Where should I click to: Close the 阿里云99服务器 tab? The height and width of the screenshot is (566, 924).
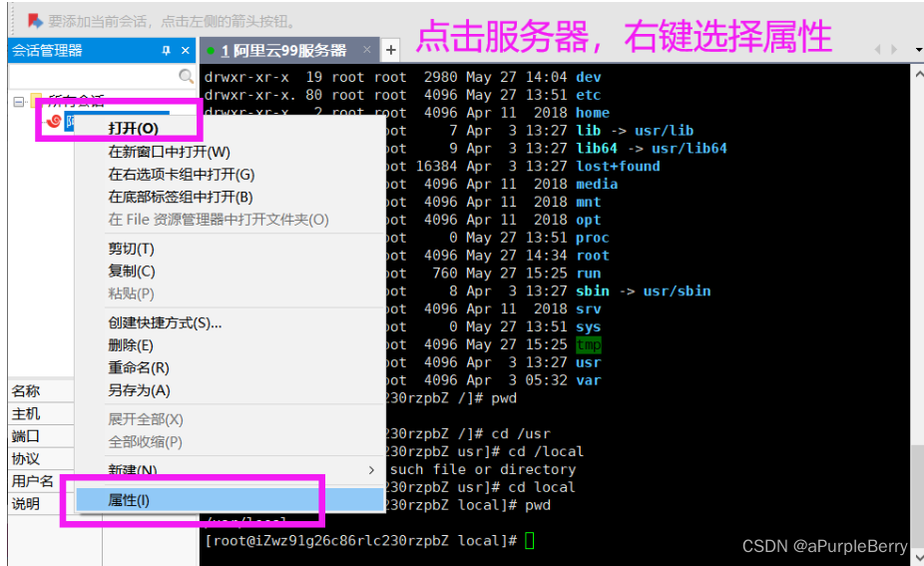click(367, 50)
